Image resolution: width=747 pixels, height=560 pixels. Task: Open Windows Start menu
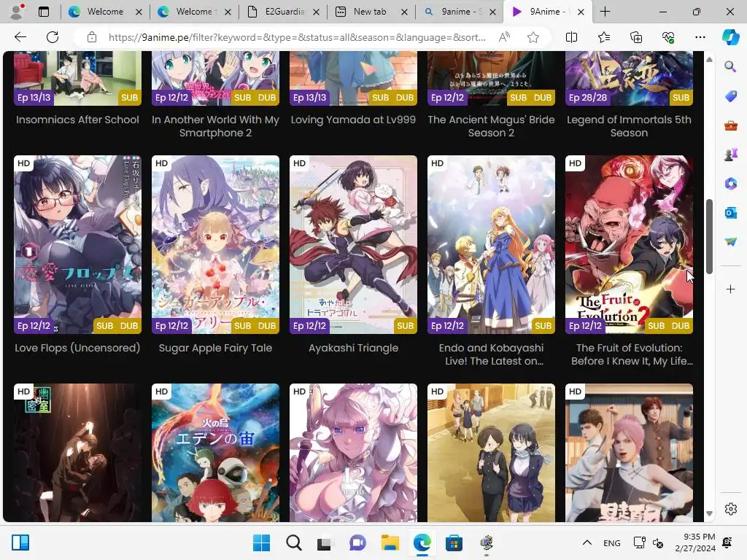pyautogui.click(x=261, y=542)
